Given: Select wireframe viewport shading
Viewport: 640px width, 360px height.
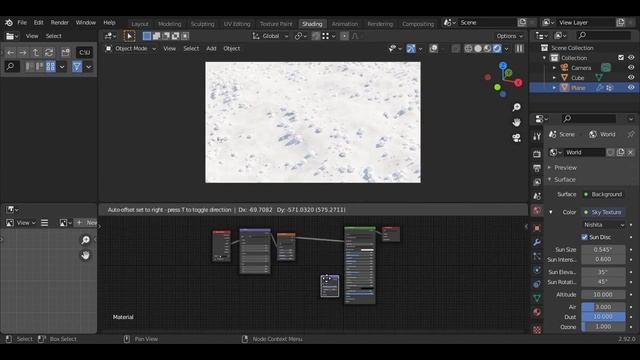Looking at the screenshot, I should pos(469,49).
